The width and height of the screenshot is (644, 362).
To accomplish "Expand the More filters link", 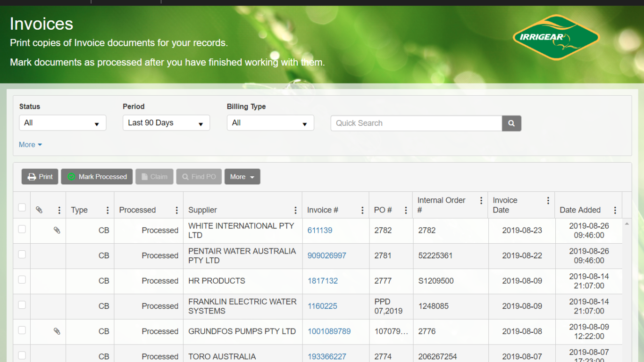I will pyautogui.click(x=30, y=145).
